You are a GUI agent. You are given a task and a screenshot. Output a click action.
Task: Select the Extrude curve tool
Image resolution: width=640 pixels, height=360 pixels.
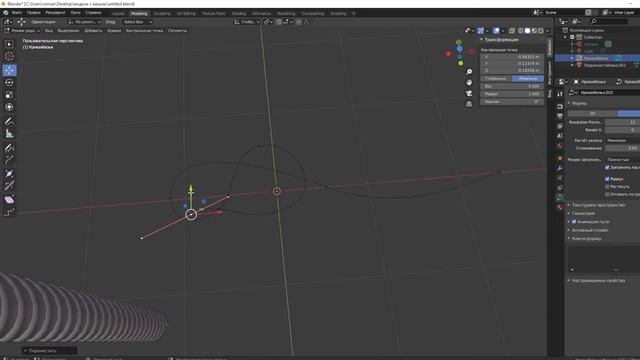9,160
